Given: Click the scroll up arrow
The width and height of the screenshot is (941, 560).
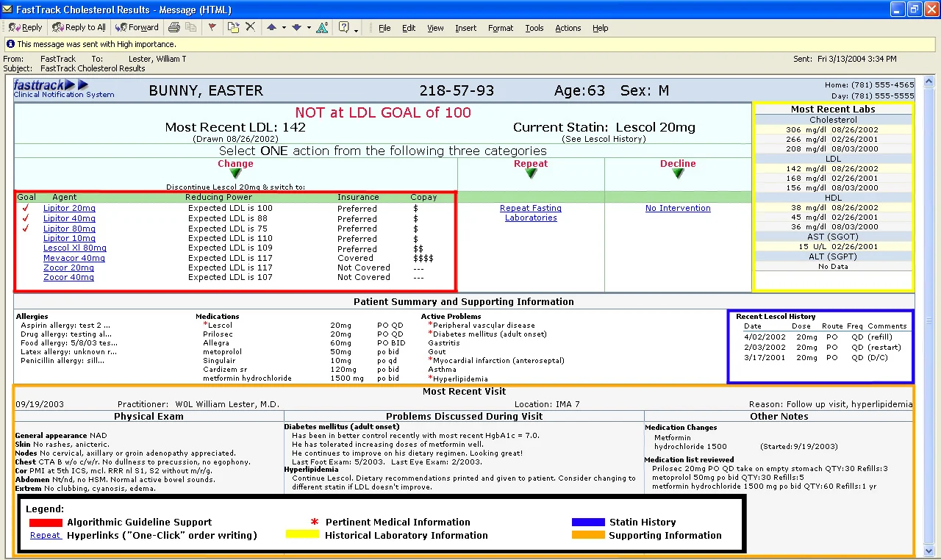Looking at the screenshot, I should (929, 80).
